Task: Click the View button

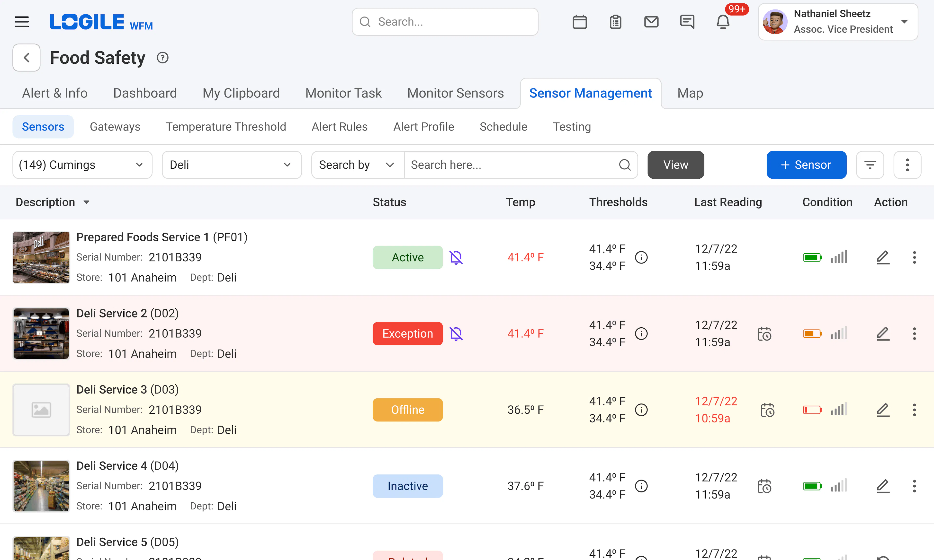Action: [675, 165]
